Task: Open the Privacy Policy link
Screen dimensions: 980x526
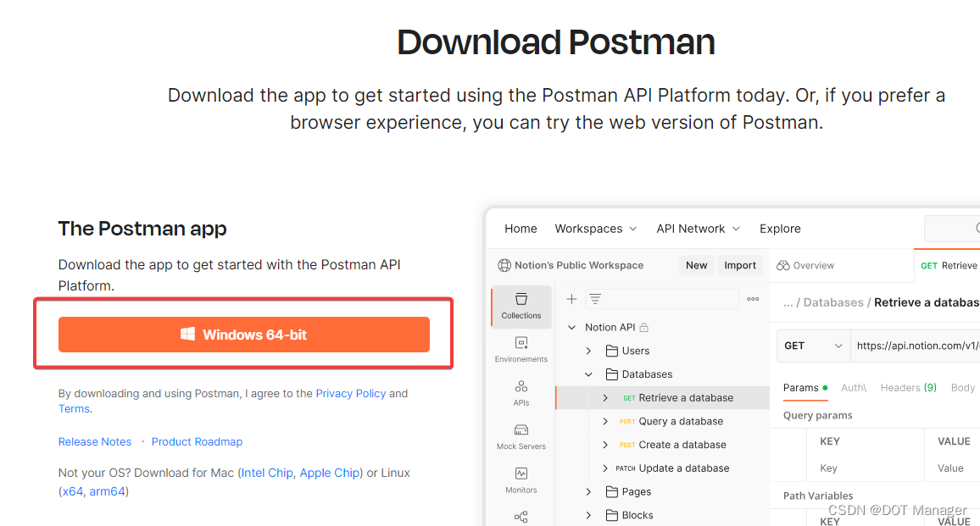Action: (351, 394)
